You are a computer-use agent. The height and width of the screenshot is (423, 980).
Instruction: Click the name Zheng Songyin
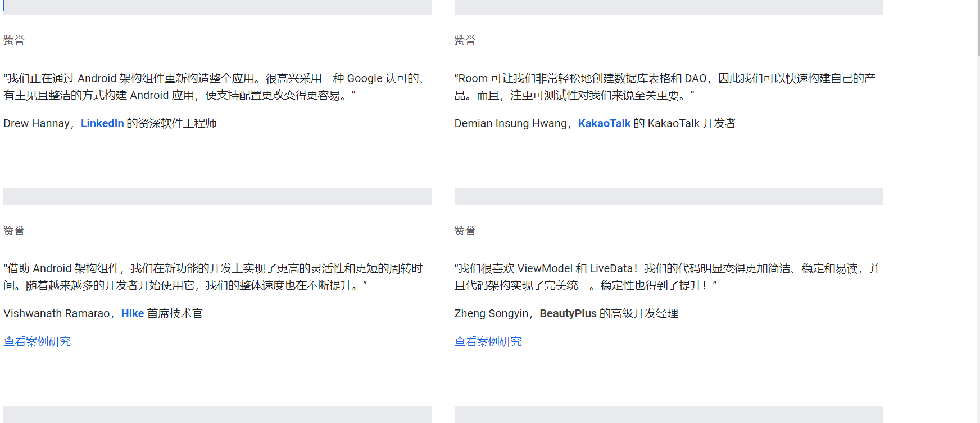click(x=491, y=313)
